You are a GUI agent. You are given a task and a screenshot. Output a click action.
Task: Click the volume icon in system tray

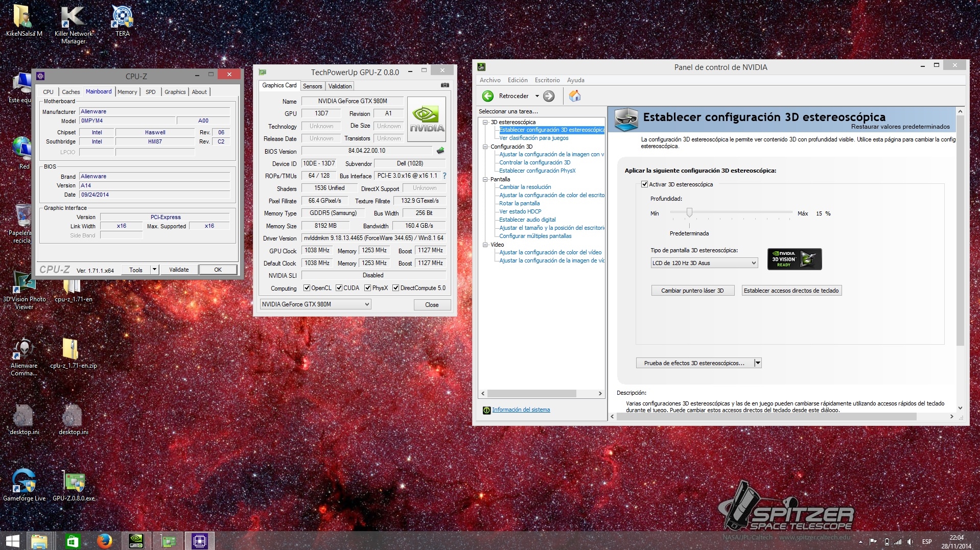[911, 542]
